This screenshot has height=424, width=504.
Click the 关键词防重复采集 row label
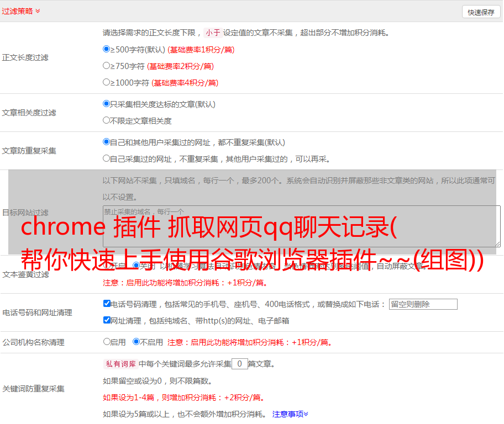pyautogui.click(x=33, y=389)
